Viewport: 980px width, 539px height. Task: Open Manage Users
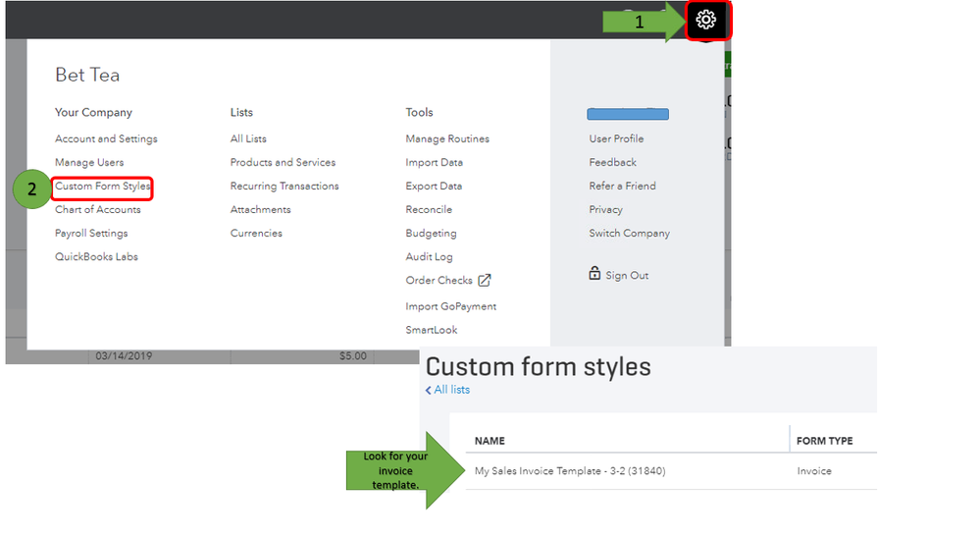[x=89, y=163]
